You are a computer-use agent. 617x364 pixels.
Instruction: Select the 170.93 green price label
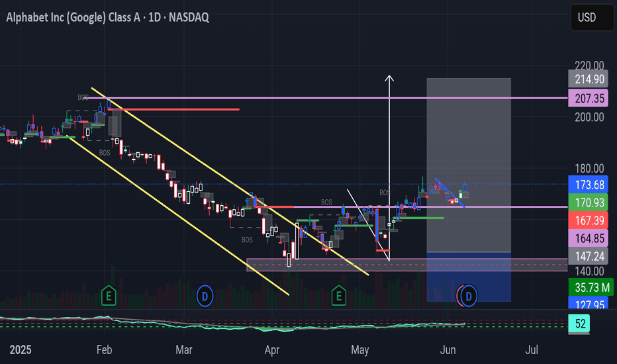pyautogui.click(x=589, y=203)
